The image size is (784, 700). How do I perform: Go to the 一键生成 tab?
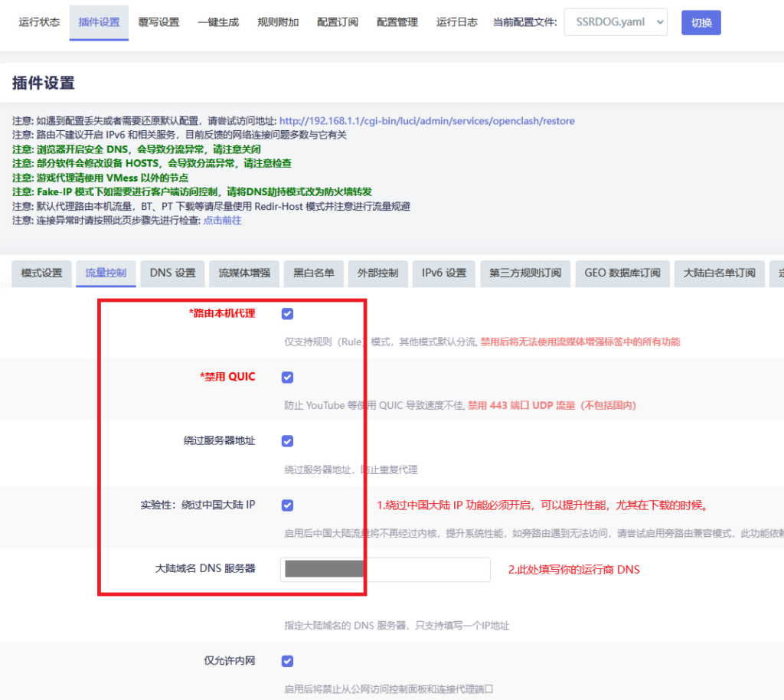[x=218, y=22]
